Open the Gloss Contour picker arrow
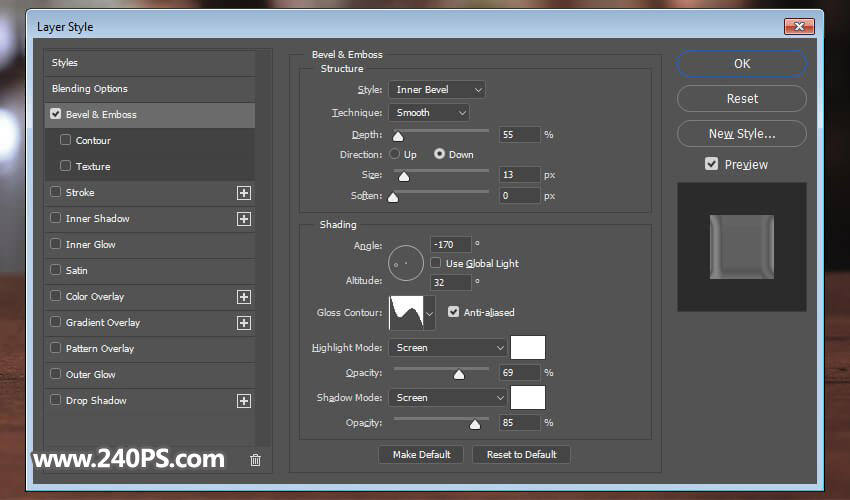Image resolution: width=850 pixels, height=500 pixels. pyautogui.click(x=429, y=313)
